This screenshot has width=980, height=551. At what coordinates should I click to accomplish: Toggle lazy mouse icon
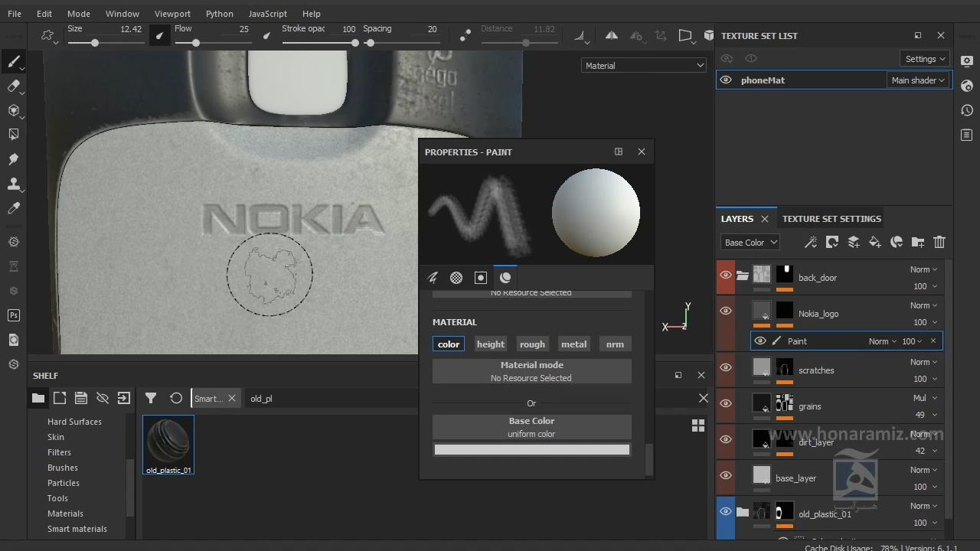(x=465, y=35)
